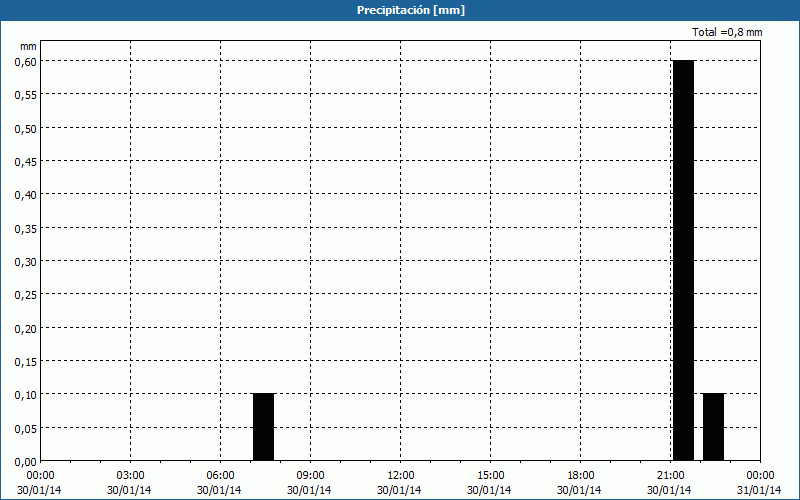Click the 0,00 y-axis label

point(26,462)
